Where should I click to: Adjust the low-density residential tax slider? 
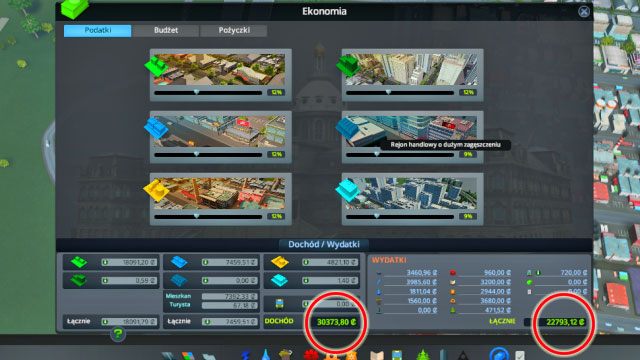point(208,93)
